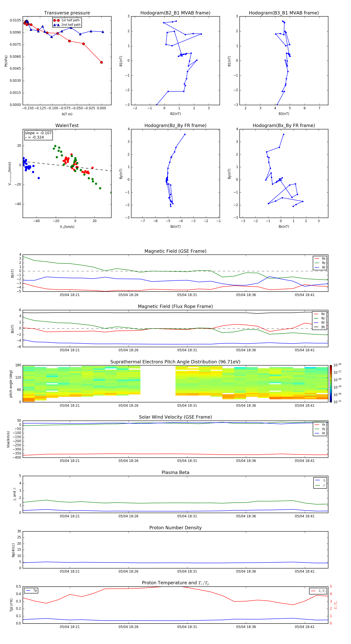
Task: Click the Bz legend entry in GSE magnetic field plot
Action: [320, 267]
